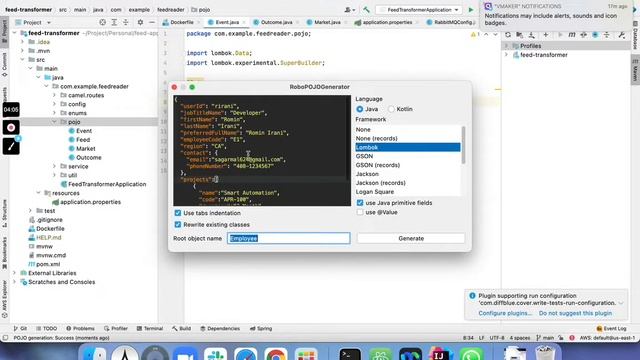This screenshot has width=640, height=360.
Task: Open the Event Log button
Action: 611,329
